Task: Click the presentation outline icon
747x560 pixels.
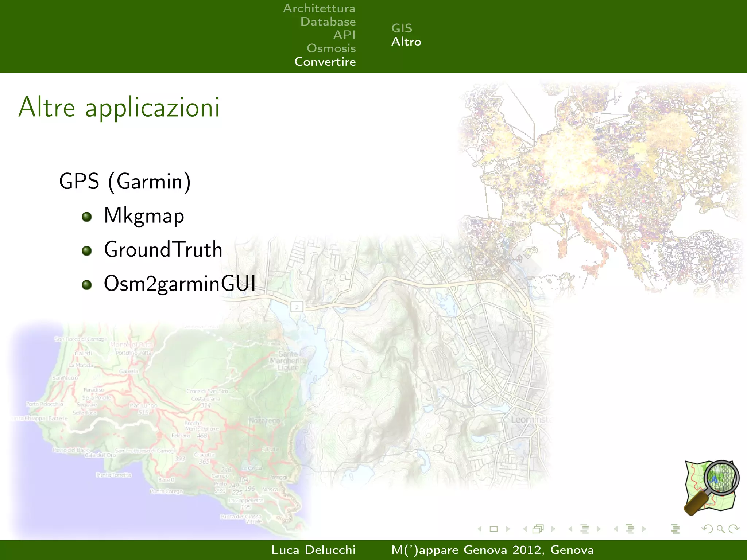Action: tap(675, 529)
